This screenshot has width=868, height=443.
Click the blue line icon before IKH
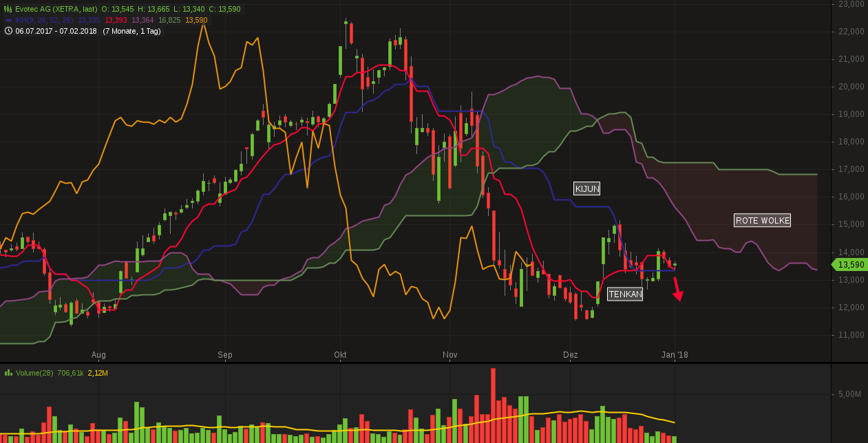8,20
